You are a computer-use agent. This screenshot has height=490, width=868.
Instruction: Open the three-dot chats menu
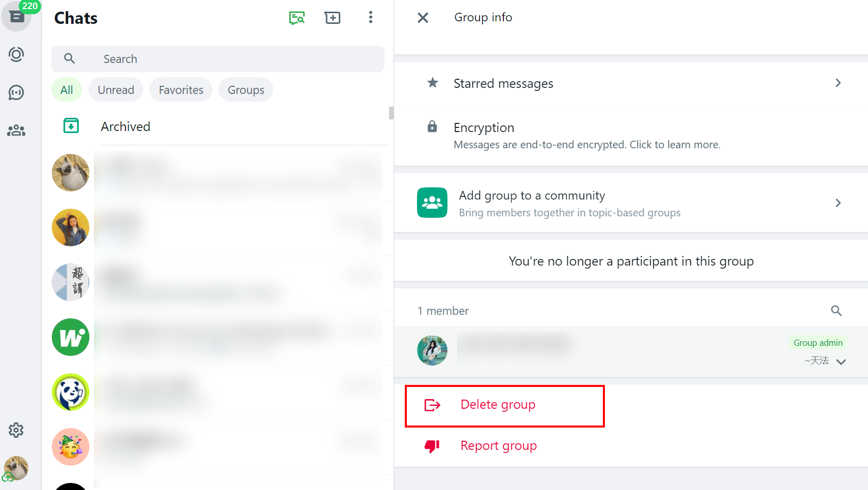[371, 17]
